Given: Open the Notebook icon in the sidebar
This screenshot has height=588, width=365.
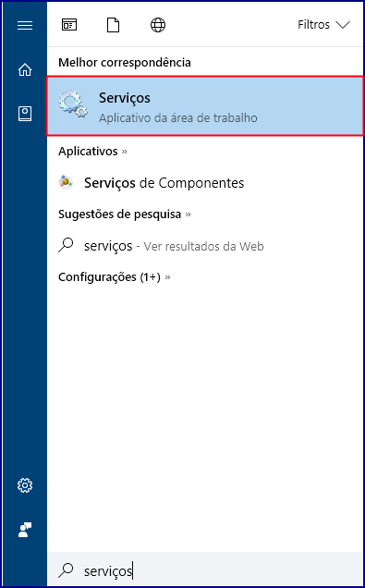Looking at the screenshot, I should coord(25,113).
